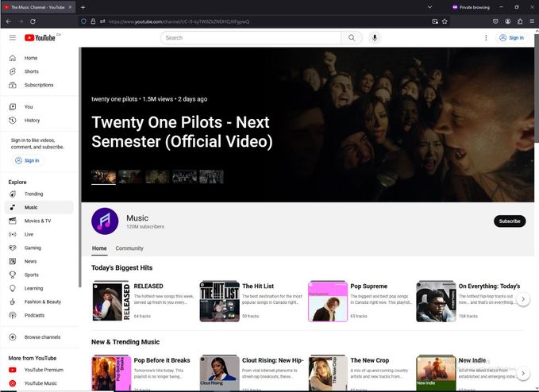Expand Today's Biggest Hits row with next arrow
This screenshot has width=539, height=392.
tap(523, 299)
